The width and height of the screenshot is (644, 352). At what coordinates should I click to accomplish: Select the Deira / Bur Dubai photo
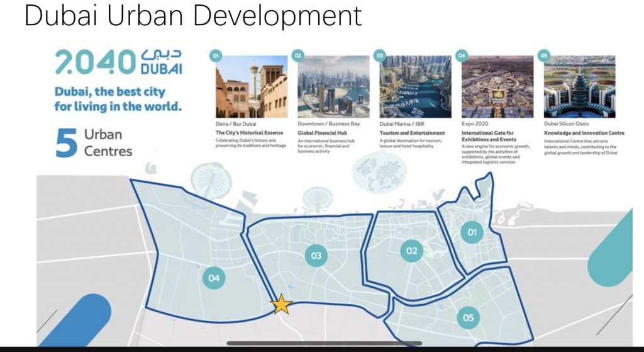pos(252,87)
